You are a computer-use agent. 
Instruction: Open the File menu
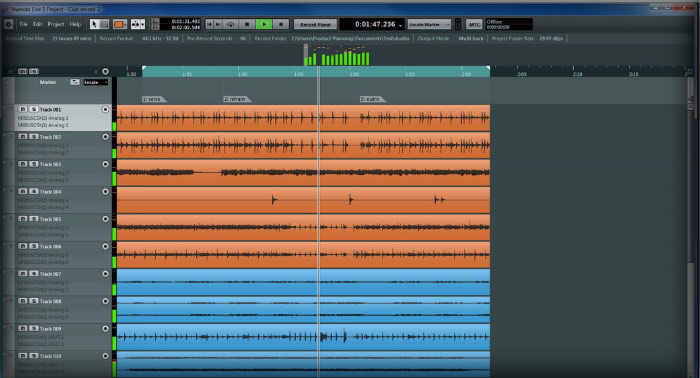point(23,24)
